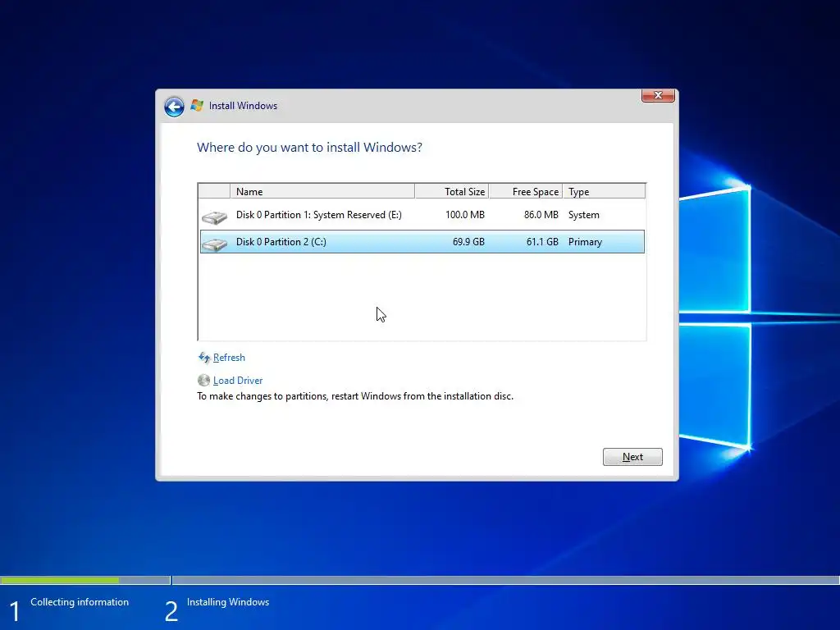
Task: Click the Refresh arrows icon
Action: (x=204, y=358)
